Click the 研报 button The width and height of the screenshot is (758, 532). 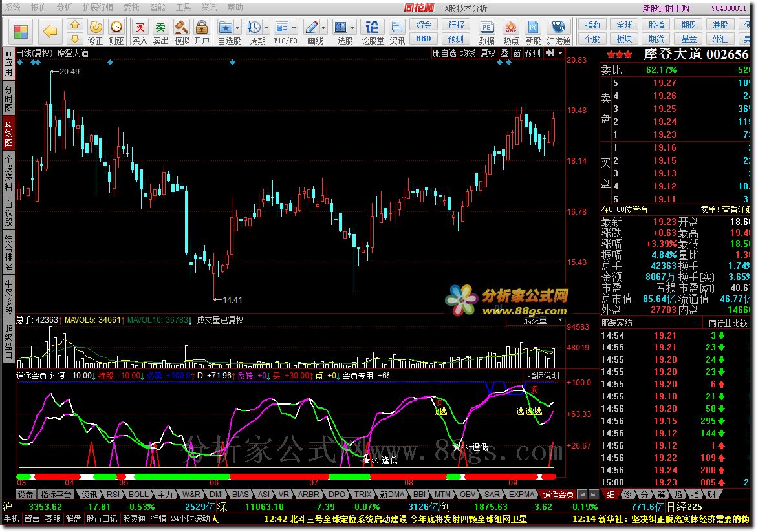[x=456, y=25]
